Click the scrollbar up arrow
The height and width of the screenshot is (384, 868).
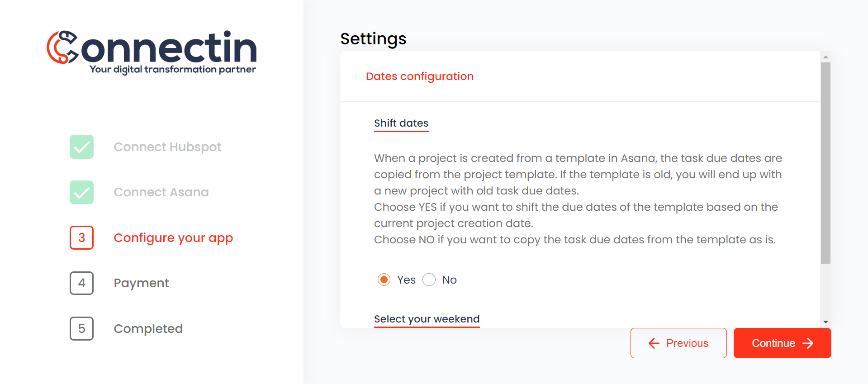tap(825, 57)
